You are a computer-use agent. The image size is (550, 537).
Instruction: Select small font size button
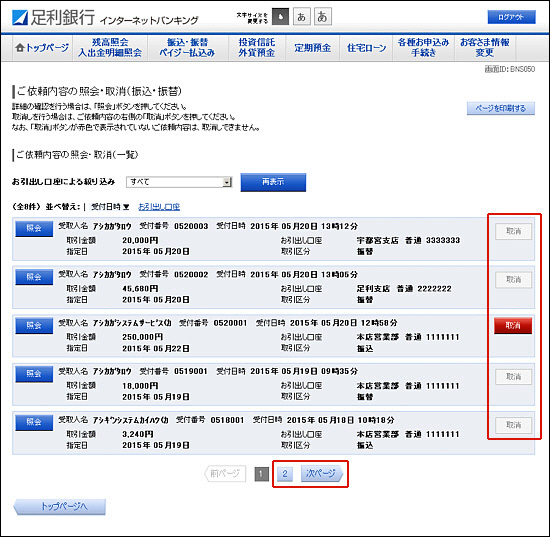(x=280, y=17)
